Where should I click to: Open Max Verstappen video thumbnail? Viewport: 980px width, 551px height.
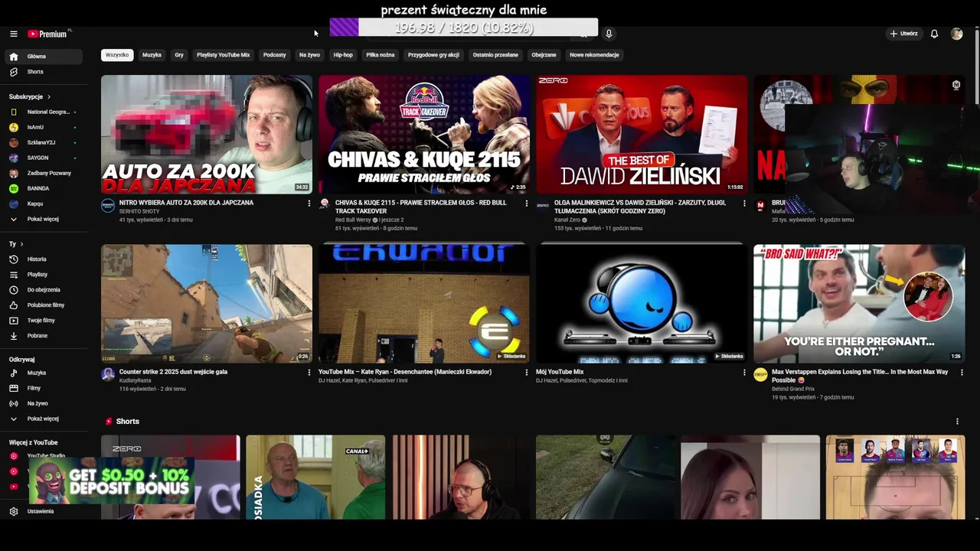859,304
